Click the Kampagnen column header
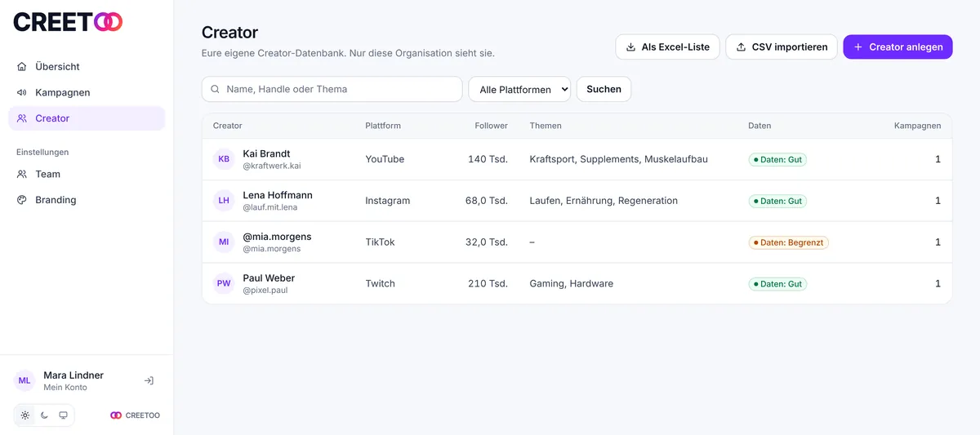Screen dimensions: 980x435 click(x=917, y=126)
